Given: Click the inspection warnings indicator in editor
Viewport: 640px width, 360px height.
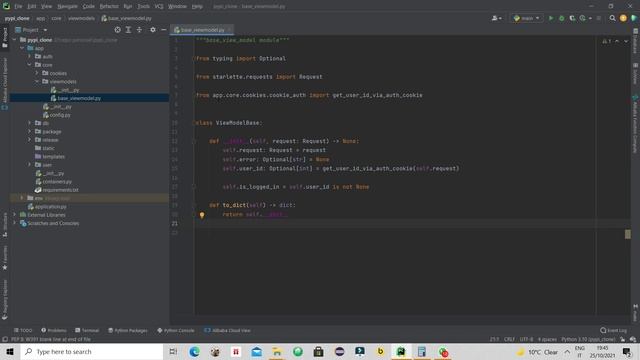Looking at the screenshot, I should (607, 41).
